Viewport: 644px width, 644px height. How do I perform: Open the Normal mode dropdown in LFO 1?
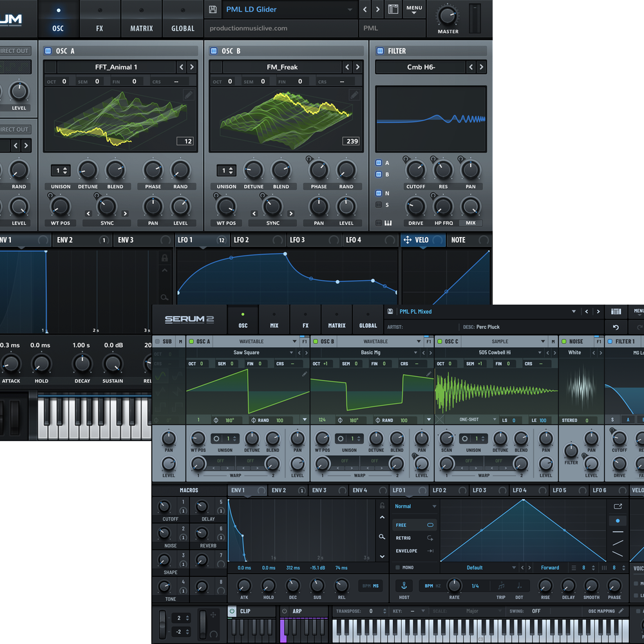tap(415, 506)
